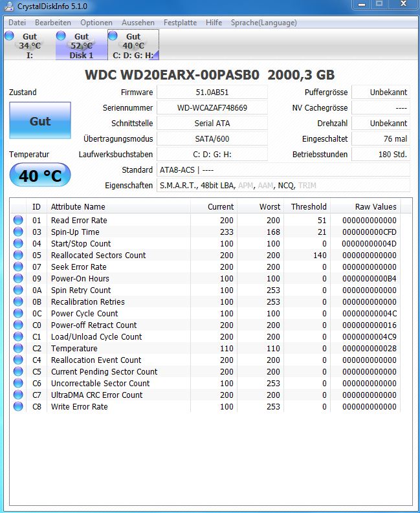Click the CrystalDiskInfo icon in the title bar
The height and width of the screenshot is (513, 420).
click(9, 6)
